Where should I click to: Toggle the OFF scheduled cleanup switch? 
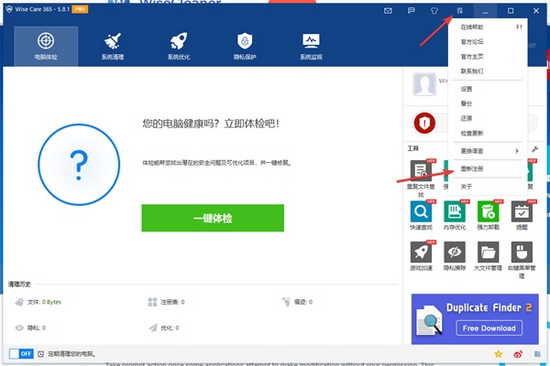pos(21,354)
